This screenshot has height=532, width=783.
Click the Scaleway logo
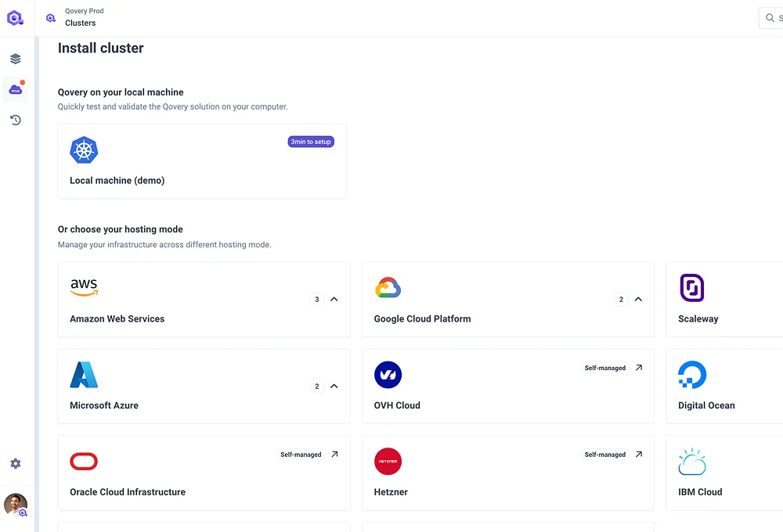(x=692, y=287)
